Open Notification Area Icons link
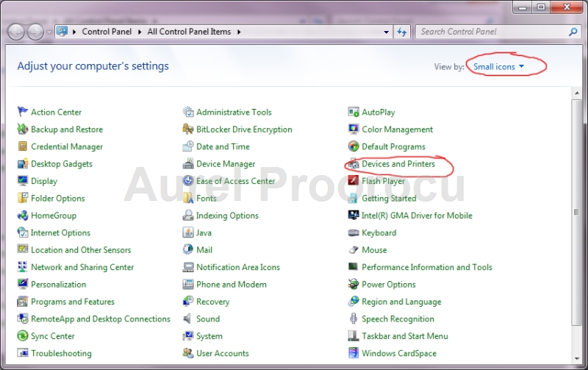 tap(238, 267)
